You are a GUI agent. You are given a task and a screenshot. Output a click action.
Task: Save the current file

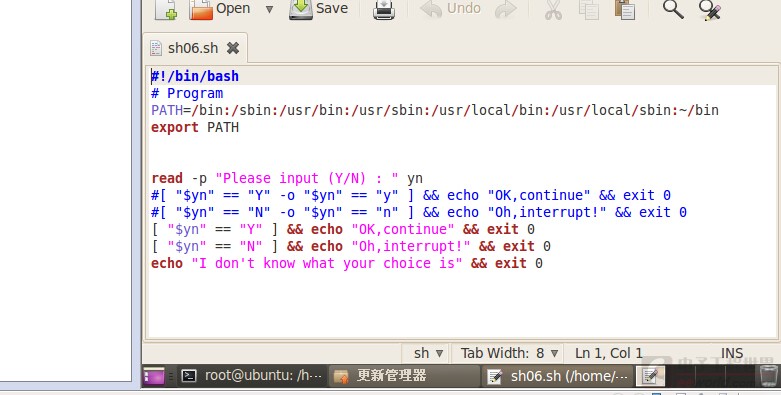[x=319, y=9]
